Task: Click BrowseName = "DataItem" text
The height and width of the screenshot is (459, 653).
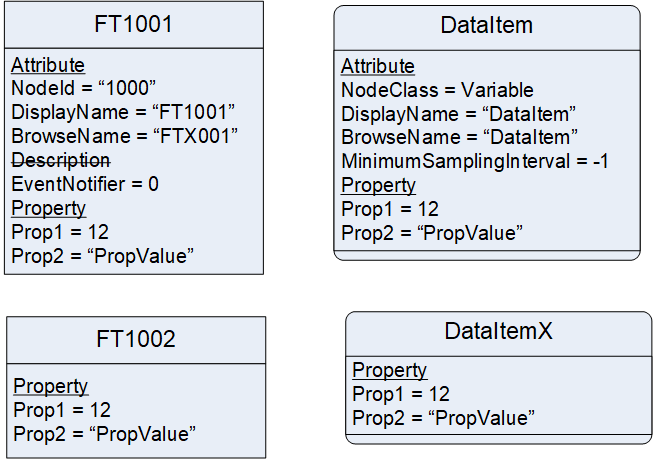Action: (x=459, y=137)
